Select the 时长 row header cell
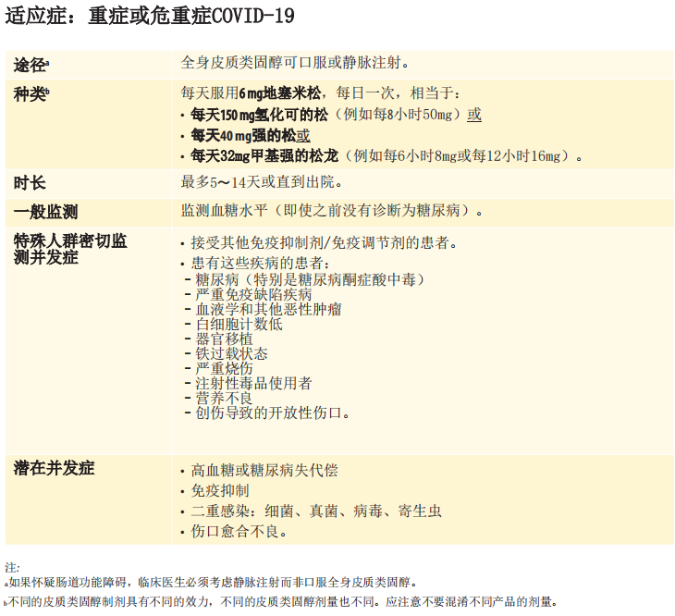Image resolution: width=675 pixels, height=616 pixels. click(30, 182)
